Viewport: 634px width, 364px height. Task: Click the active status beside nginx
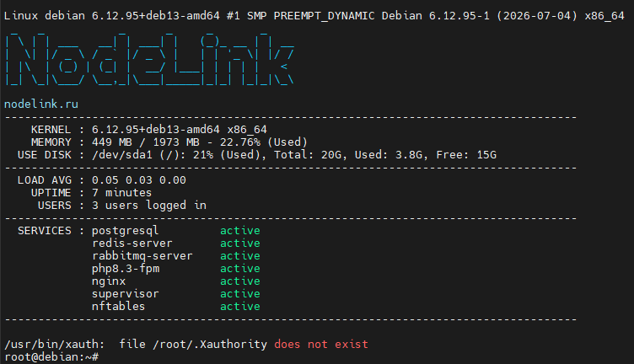239,281
